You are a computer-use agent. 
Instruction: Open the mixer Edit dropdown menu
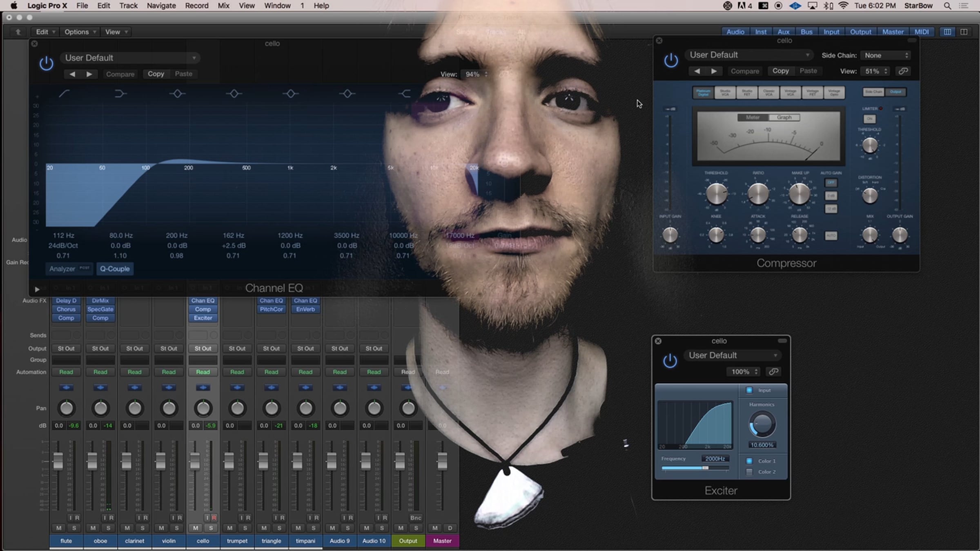click(45, 32)
